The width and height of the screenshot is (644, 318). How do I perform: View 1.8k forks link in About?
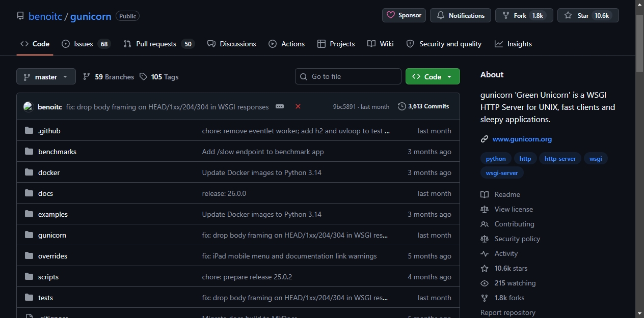point(502,298)
